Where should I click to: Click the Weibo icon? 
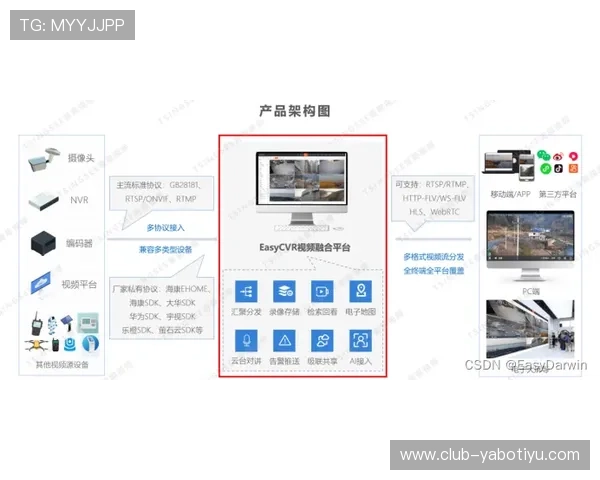pyautogui.click(x=558, y=156)
